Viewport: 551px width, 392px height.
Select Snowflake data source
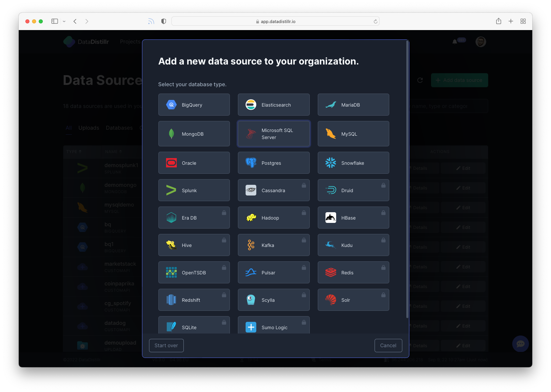[x=353, y=163]
